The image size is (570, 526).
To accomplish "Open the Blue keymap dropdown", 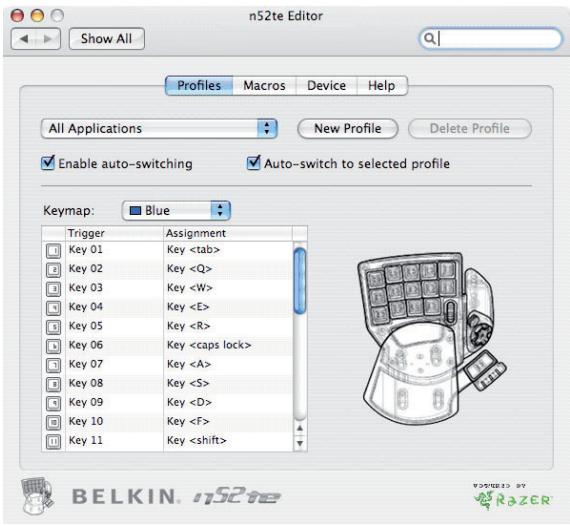I will 176,210.
